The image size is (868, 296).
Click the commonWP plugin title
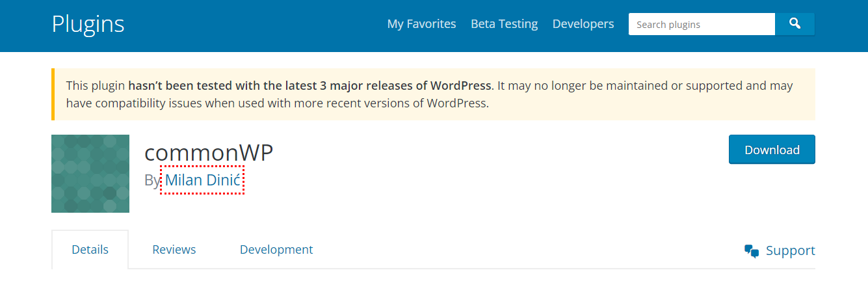tap(209, 152)
